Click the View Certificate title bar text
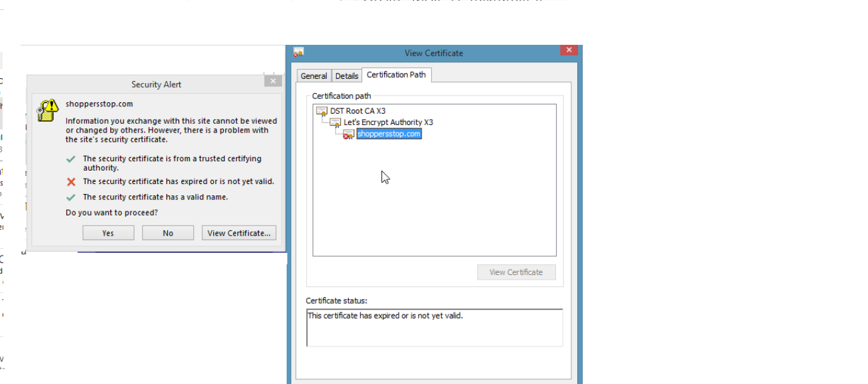The image size is (868, 384). (434, 53)
